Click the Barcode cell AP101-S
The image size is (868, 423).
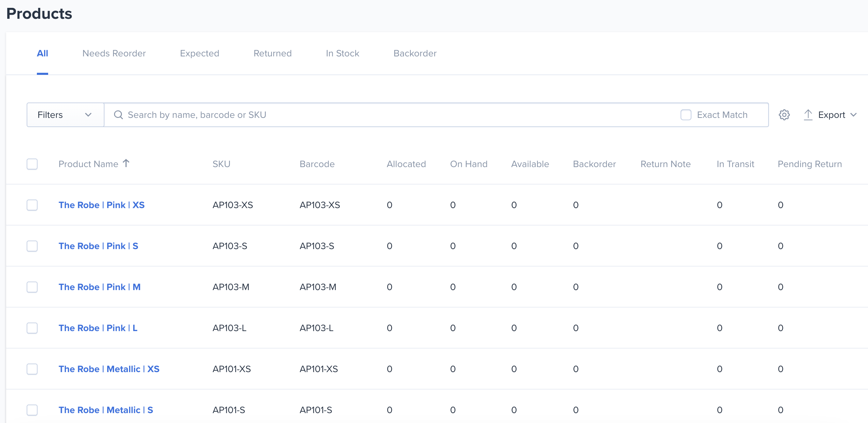pyautogui.click(x=316, y=410)
